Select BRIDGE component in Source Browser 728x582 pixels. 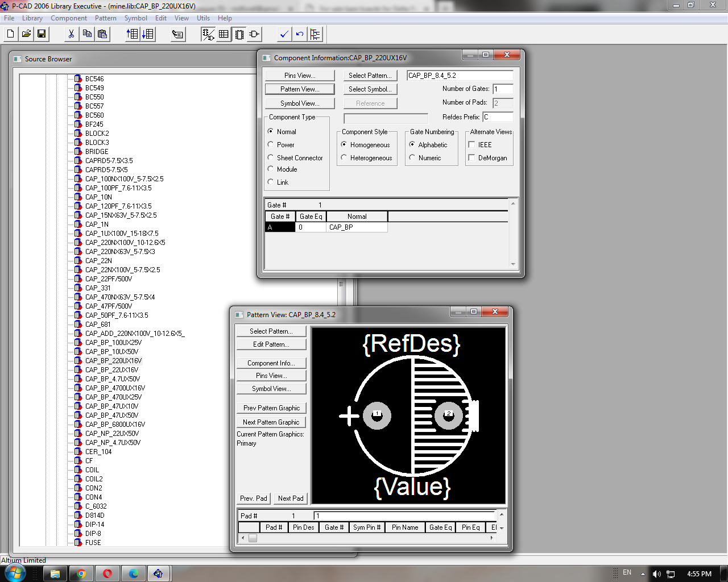point(97,151)
